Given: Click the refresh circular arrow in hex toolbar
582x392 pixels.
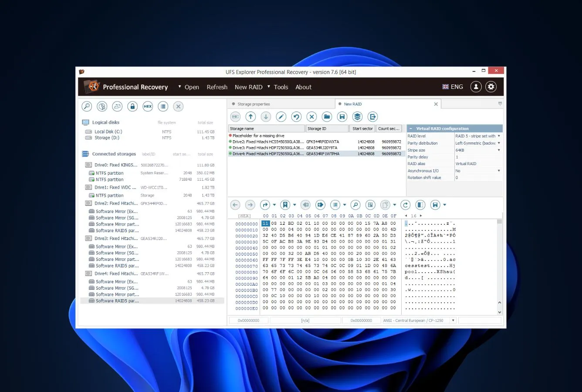Looking at the screenshot, I should [405, 205].
